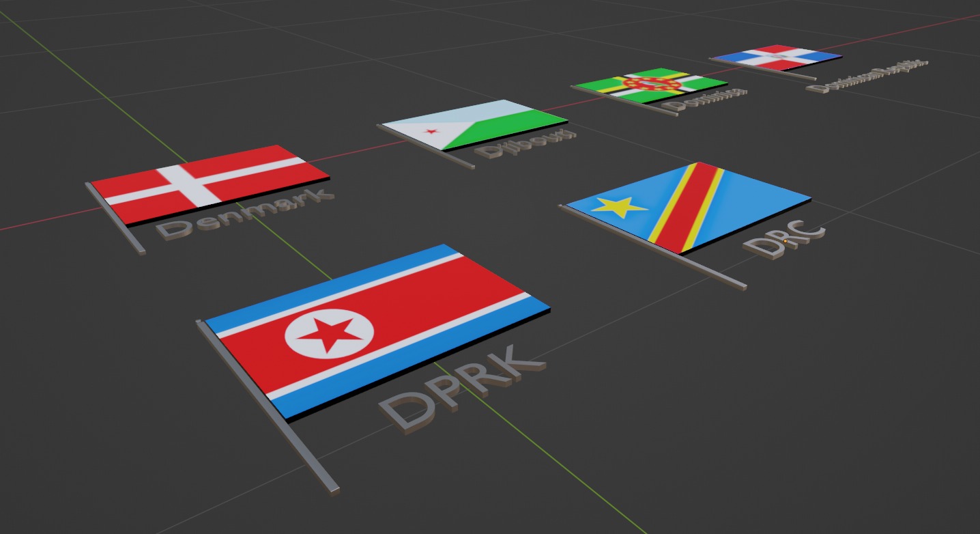Select the flagpole of the Djibouti flag

click(425, 146)
